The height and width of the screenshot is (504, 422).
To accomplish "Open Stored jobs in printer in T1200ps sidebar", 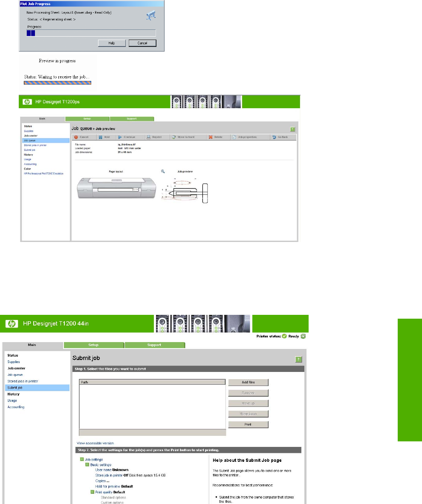I will point(35,145).
